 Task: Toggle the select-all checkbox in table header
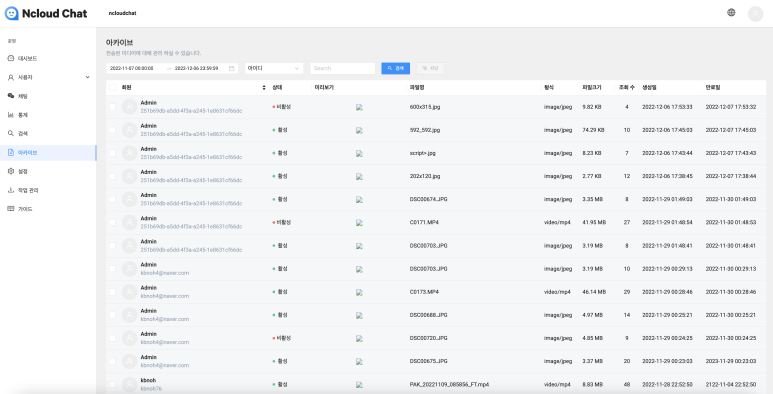tap(112, 87)
